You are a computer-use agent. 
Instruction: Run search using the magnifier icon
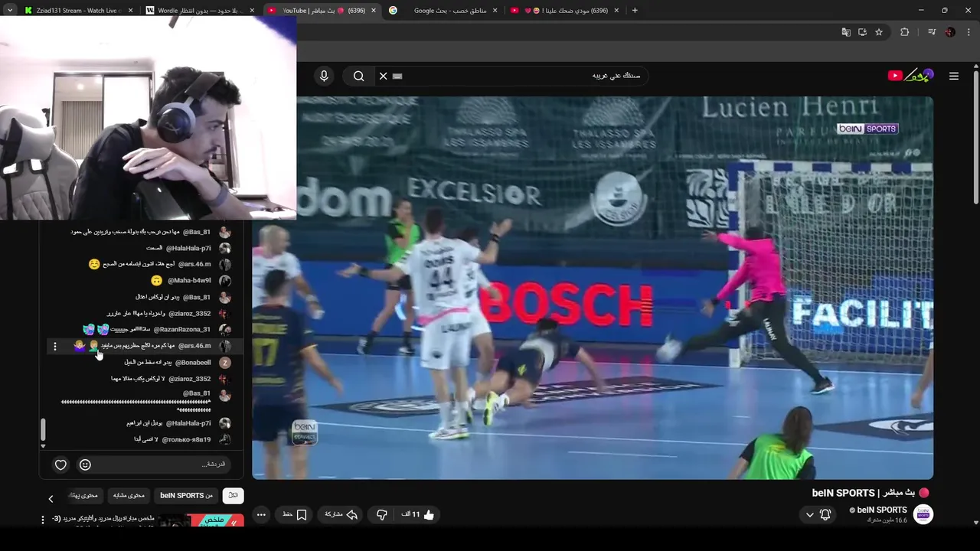point(358,76)
